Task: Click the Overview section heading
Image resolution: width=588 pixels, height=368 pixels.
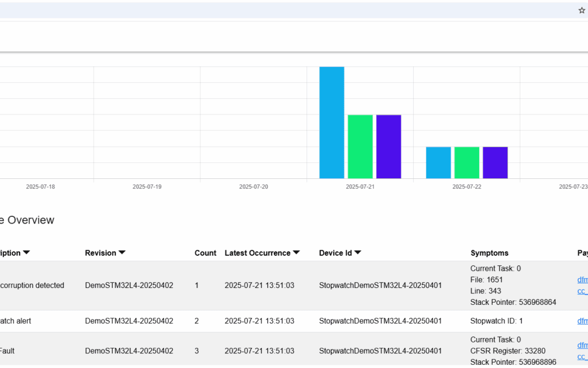Action: point(27,220)
